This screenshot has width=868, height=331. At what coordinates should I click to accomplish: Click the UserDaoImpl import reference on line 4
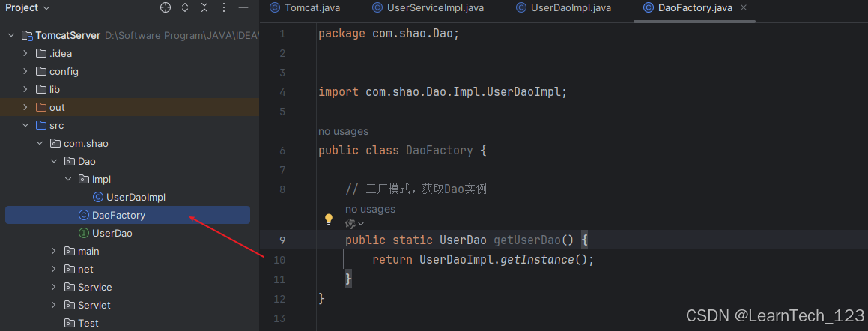pos(523,92)
